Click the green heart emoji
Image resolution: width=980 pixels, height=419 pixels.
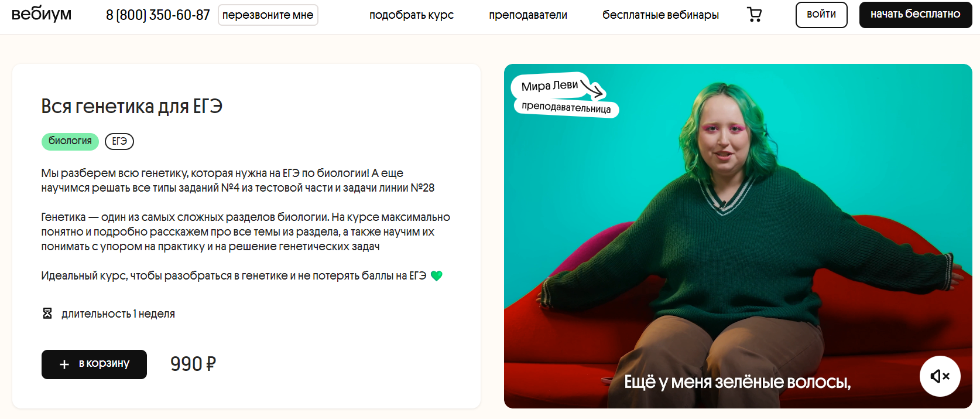click(436, 275)
